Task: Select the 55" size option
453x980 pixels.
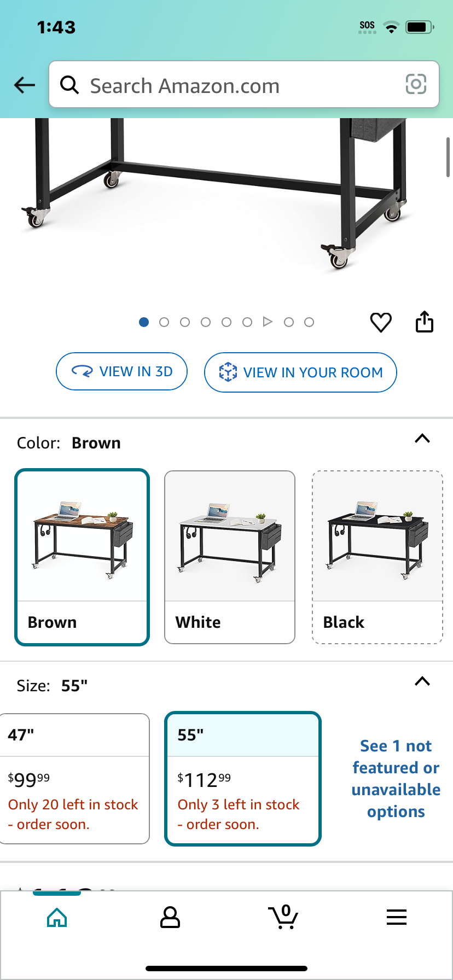Action: (243, 779)
